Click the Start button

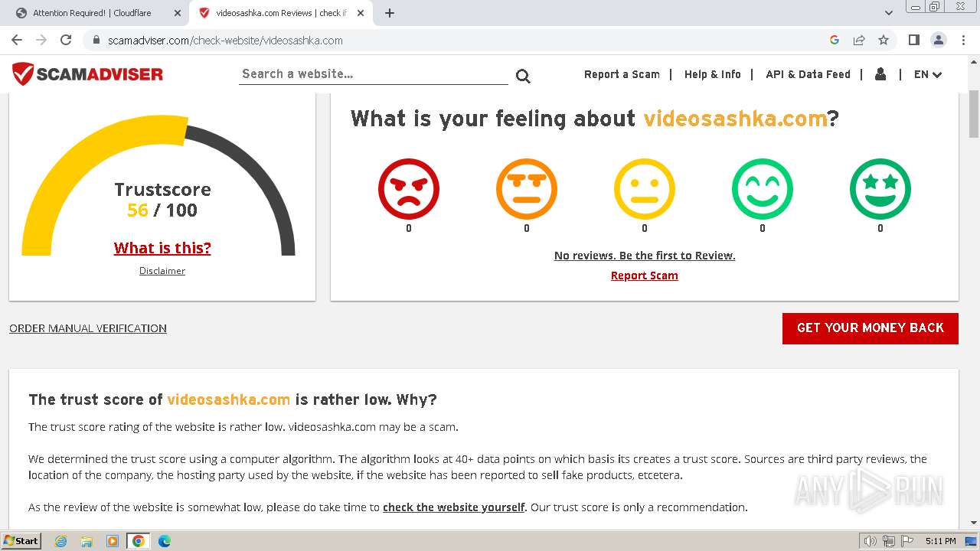coord(21,541)
